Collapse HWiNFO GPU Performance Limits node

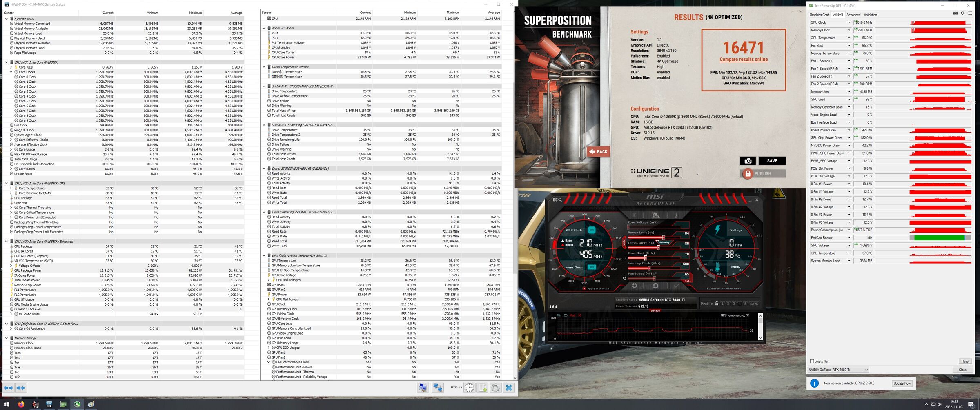coord(269,362)
